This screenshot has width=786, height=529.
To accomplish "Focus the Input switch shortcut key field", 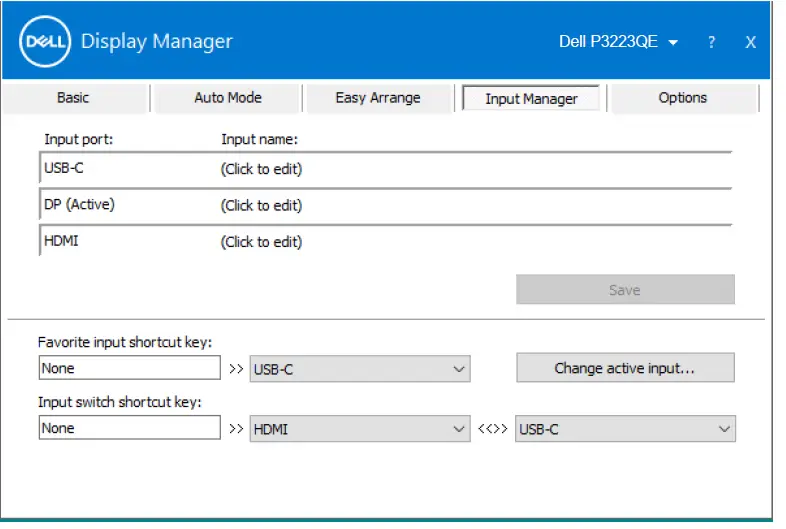I will 129,427.
